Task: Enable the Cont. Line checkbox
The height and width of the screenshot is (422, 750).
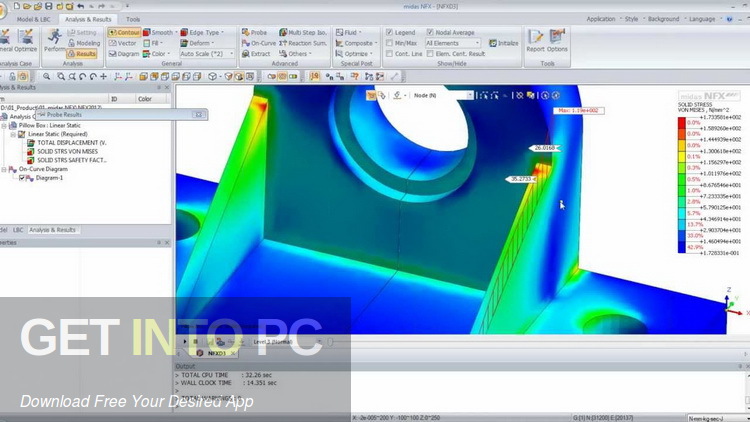Action: click(x=389, y=54)
